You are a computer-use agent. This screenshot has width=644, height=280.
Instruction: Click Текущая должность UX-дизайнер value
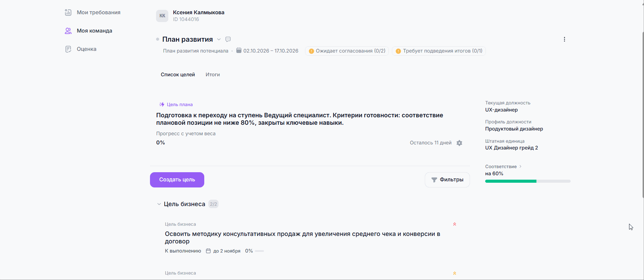[x=501, y=110]
